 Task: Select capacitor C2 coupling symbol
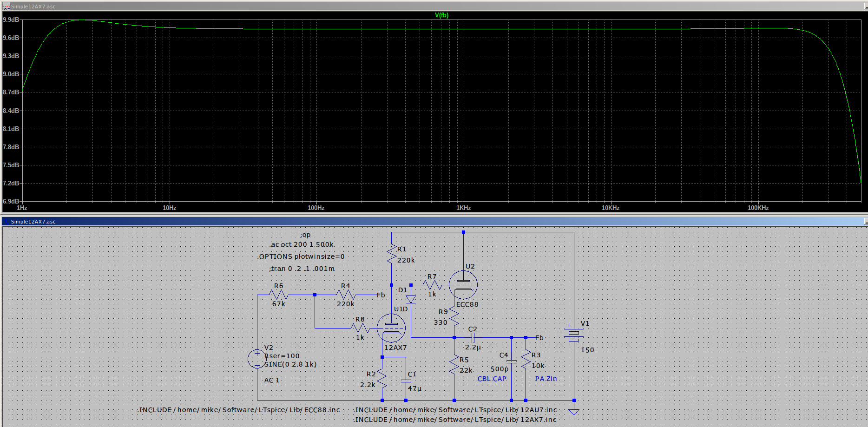coord(473,338)
